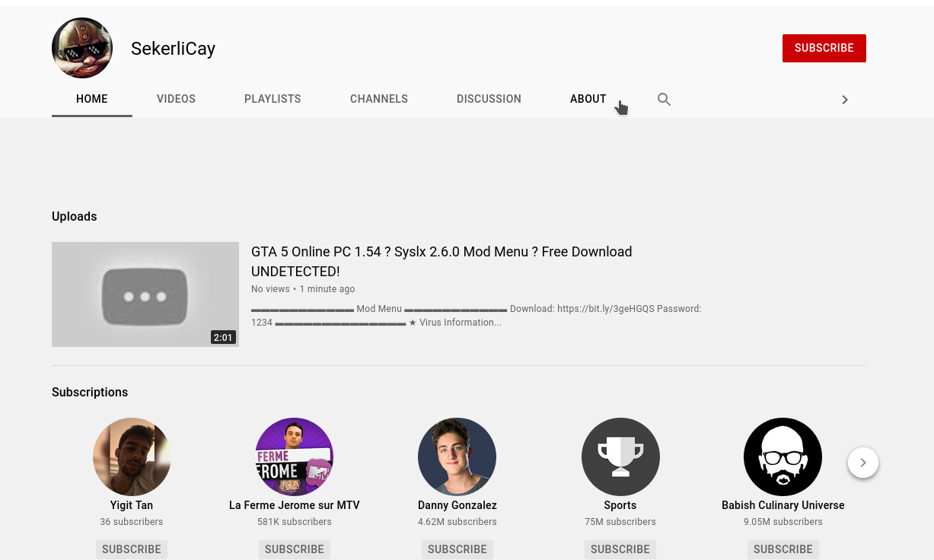Open the Sports channel trophy icon
Screen dimensions: 934x560
620,457
